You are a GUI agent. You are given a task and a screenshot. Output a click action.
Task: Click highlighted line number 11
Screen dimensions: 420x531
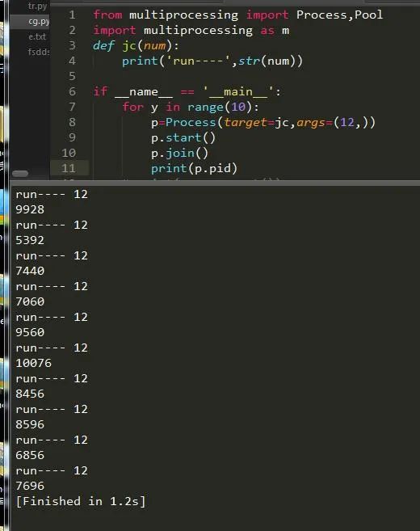click(x=69, y=168)
